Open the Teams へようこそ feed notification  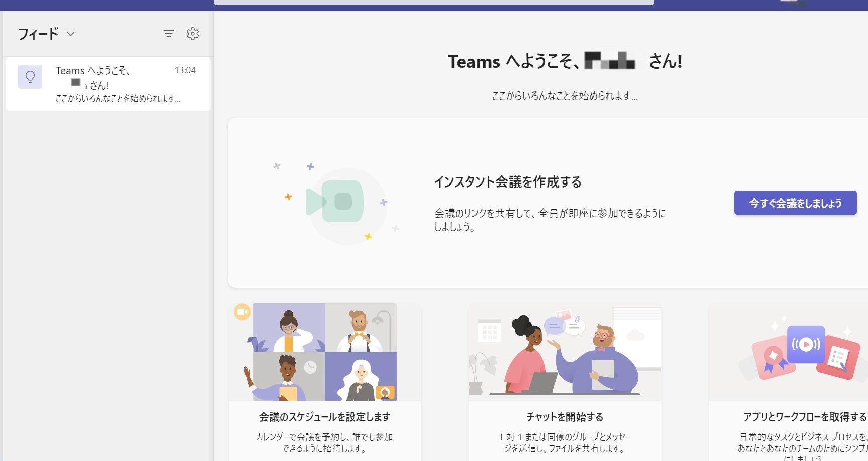(108, 84)
